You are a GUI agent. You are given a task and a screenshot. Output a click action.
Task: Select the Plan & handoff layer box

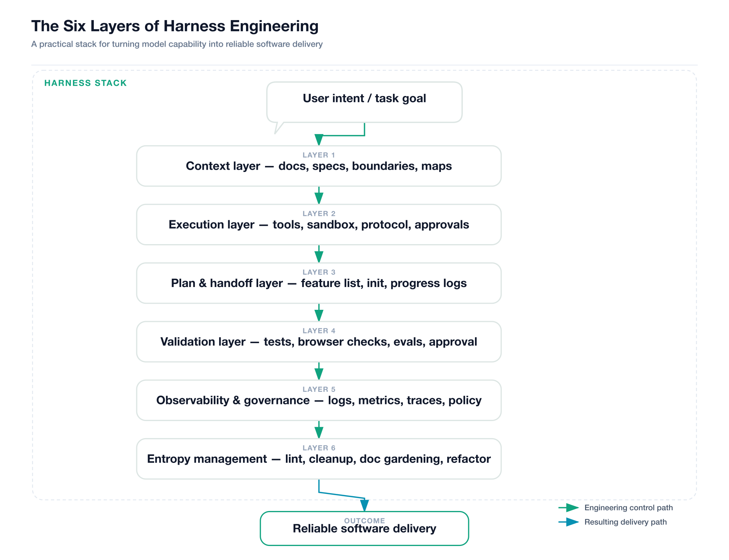click(319, 283)
